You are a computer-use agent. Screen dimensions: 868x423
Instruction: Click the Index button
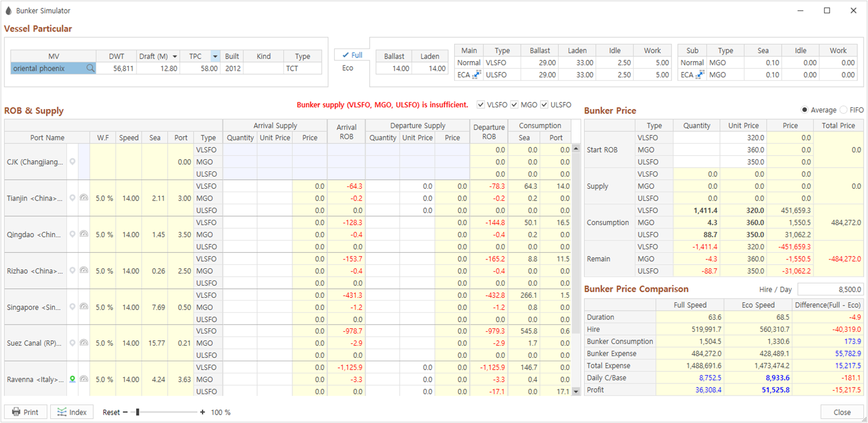coord(72,412)
